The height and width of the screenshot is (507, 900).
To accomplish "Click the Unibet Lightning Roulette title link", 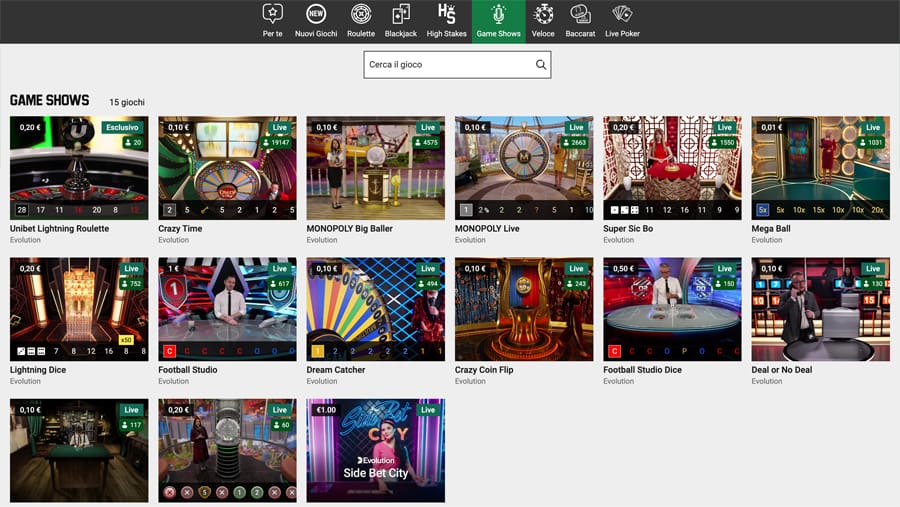I will 59,229.
